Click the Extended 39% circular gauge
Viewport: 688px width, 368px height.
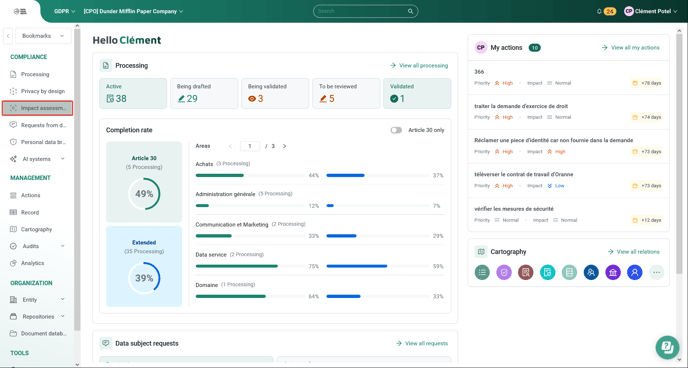(144, 278)
